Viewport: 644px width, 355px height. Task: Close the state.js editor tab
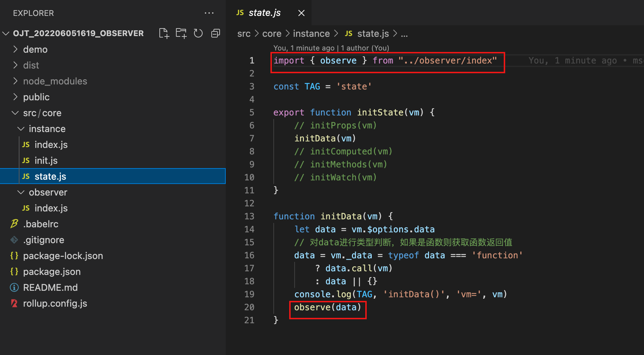[301, 13]
